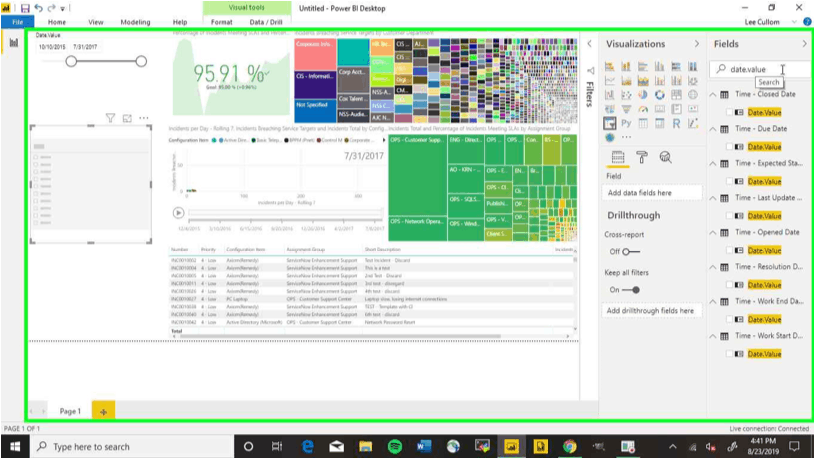Screen dimensions: 815x460
Task: Select the Scatter chart visualization
Action: tap(626, 95)
